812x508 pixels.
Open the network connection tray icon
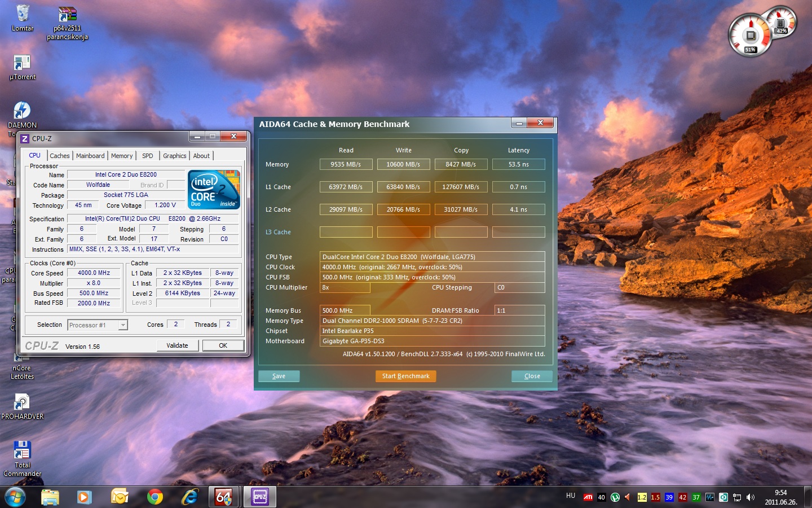click(x=736, y=497)
